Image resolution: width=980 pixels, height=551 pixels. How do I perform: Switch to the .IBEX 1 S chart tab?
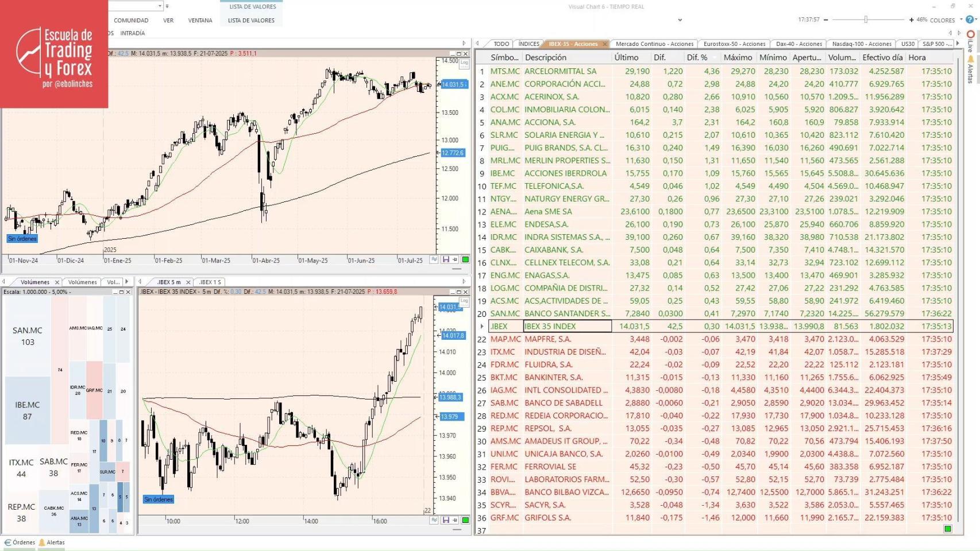[211, 282]
